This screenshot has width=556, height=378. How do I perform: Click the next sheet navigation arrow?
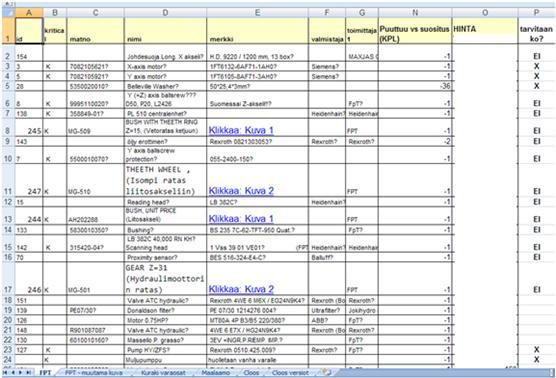pyautogui.click(x=20, y=373)
